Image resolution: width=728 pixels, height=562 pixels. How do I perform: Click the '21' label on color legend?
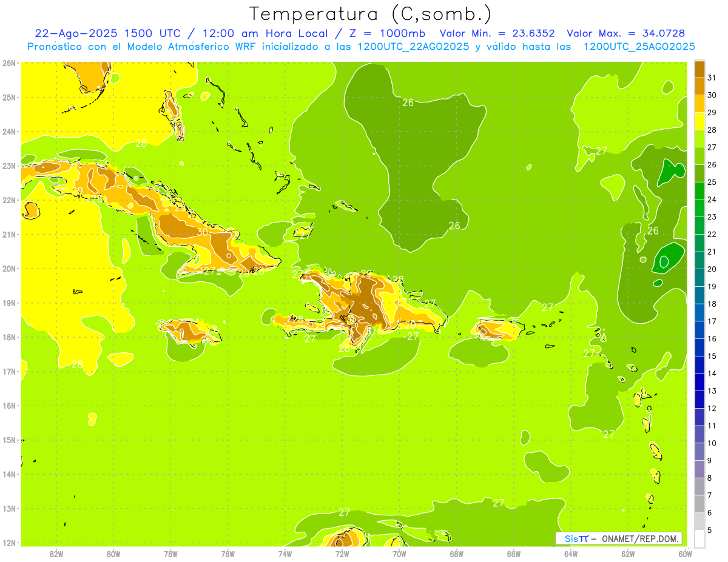click(x=712, y=252)
